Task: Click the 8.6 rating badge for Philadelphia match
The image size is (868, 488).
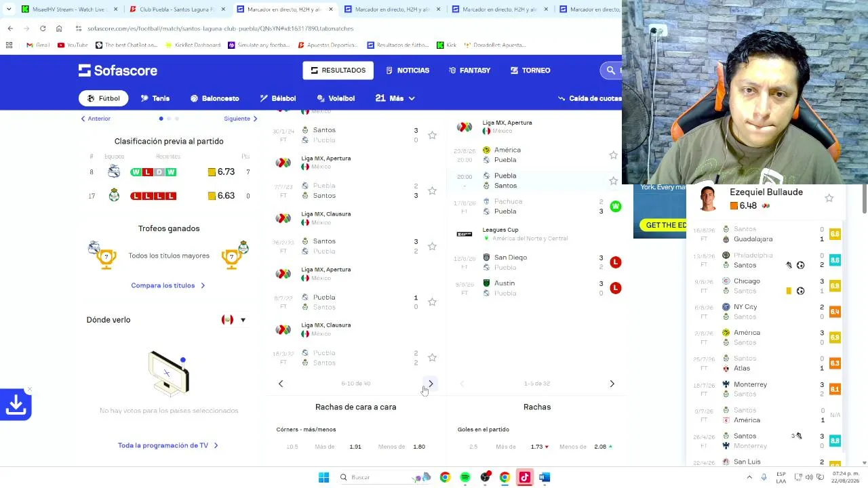Action: pos(835,260)
